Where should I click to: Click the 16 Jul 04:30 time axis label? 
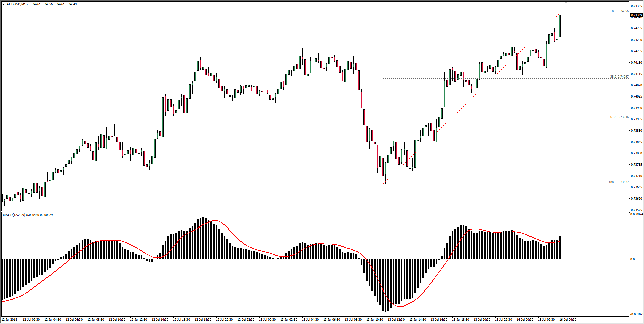click(x=568, y=319)
